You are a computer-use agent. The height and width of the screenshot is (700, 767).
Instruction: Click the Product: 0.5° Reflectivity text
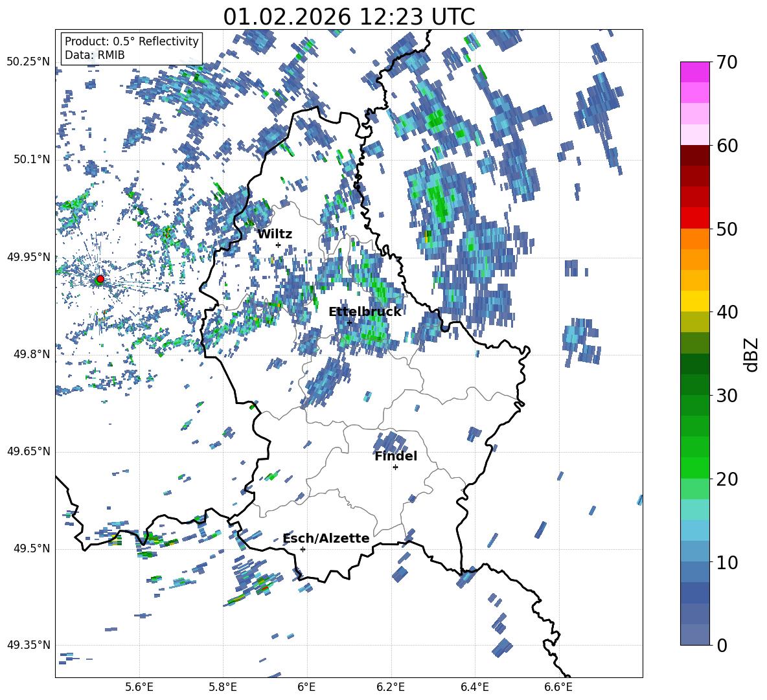(x=132, y=41)
